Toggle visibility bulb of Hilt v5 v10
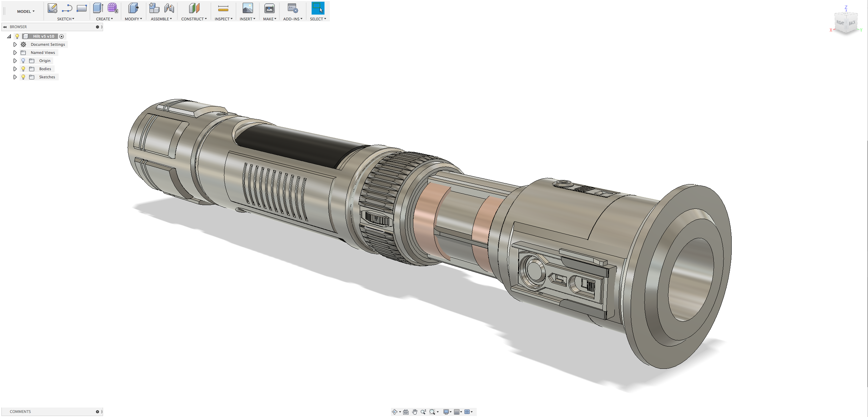Image resolution: width=868 pixels, height=417 pixels. pyautogui.click(x=17, y=36)
